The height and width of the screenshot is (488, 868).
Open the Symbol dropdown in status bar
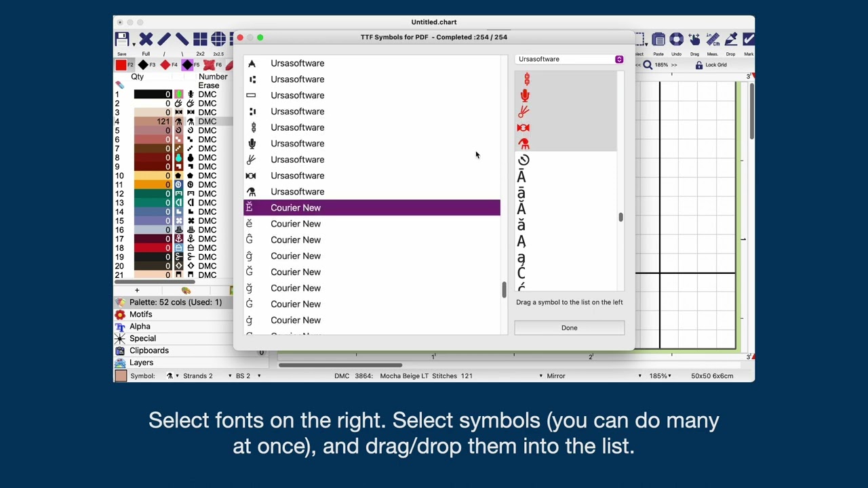[x=177, y=375]
